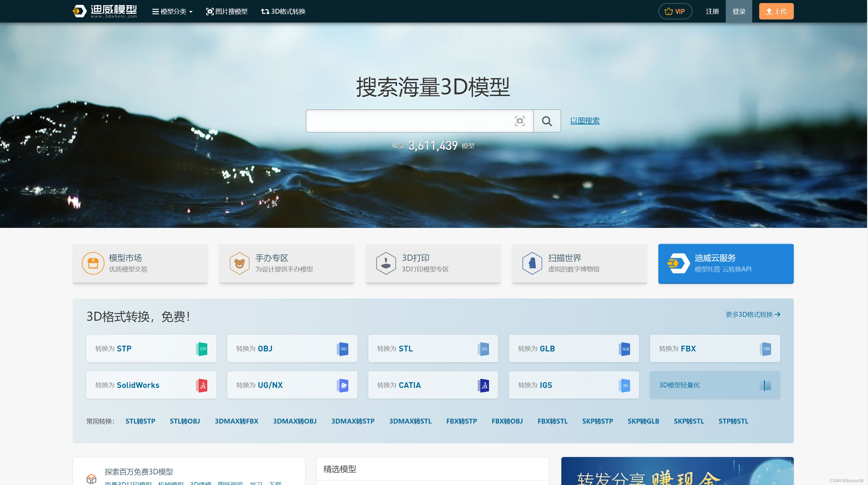868x485 pixels.
Task: Click the 模型市场 shop icon
Action: [93, 263]
